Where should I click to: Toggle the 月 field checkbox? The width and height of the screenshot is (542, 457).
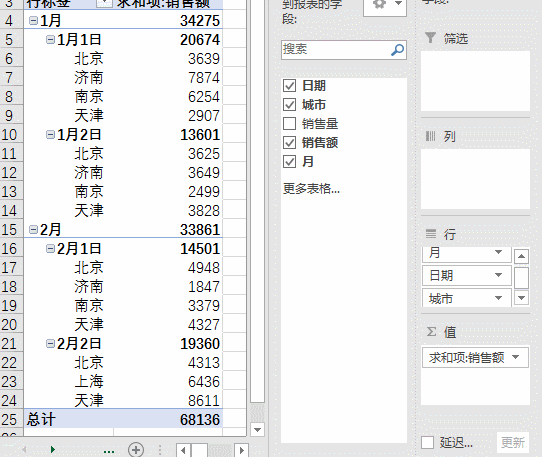[x=289, y=161]
